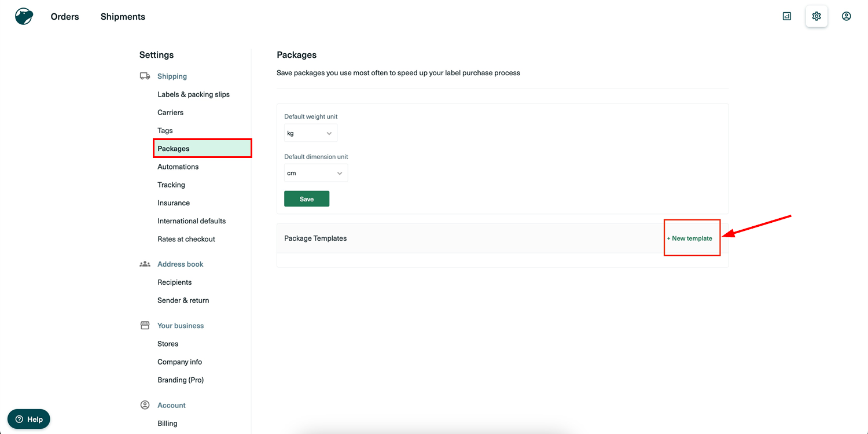The height and width of the screenshot is (434, 868).
Task: Click the Shipping truck icon
Action: click(145, 76)
